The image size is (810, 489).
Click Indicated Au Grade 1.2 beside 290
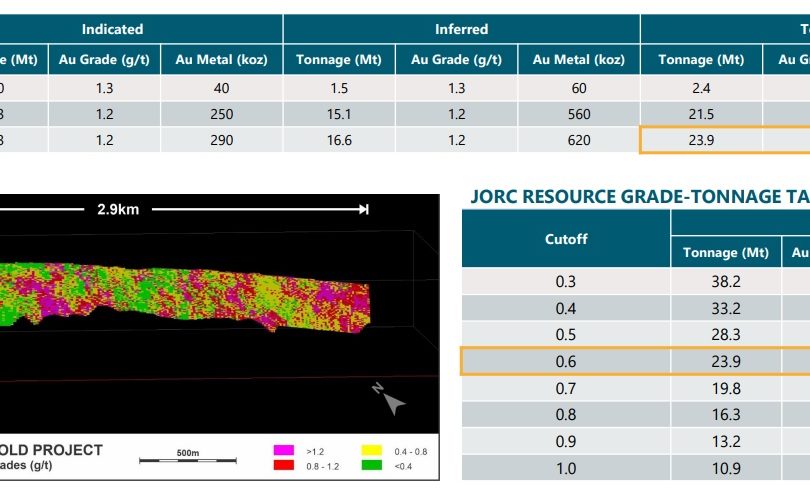(x=104, y=140)
